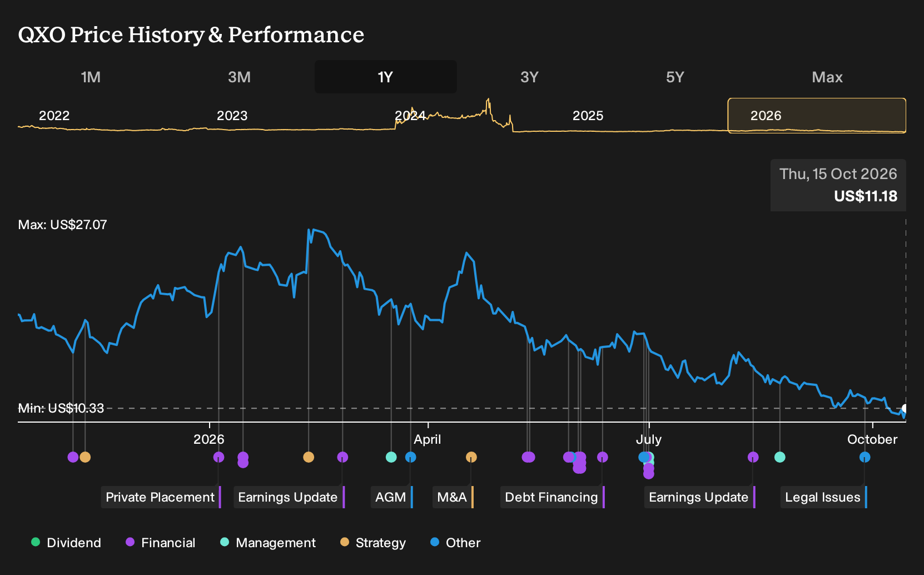Click purple marker directly below 2026 label
The width and height of the screenshot is (924, 575).
click(218, 457)
